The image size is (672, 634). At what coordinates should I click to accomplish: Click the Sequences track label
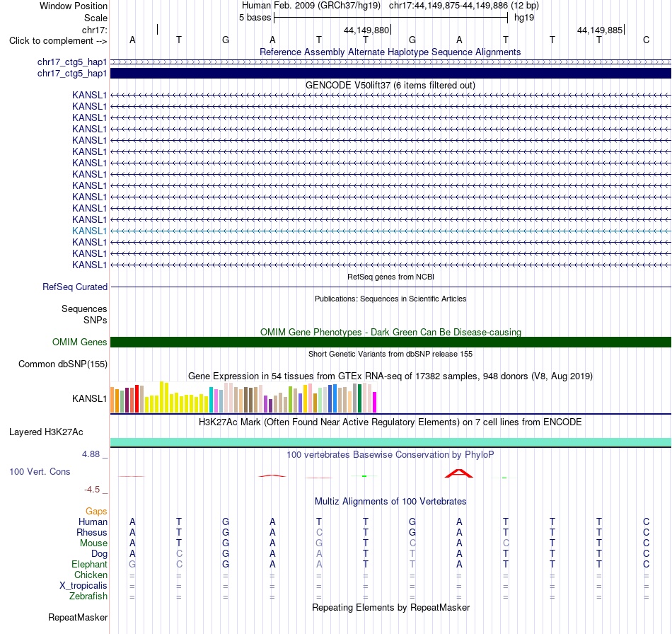84,309
